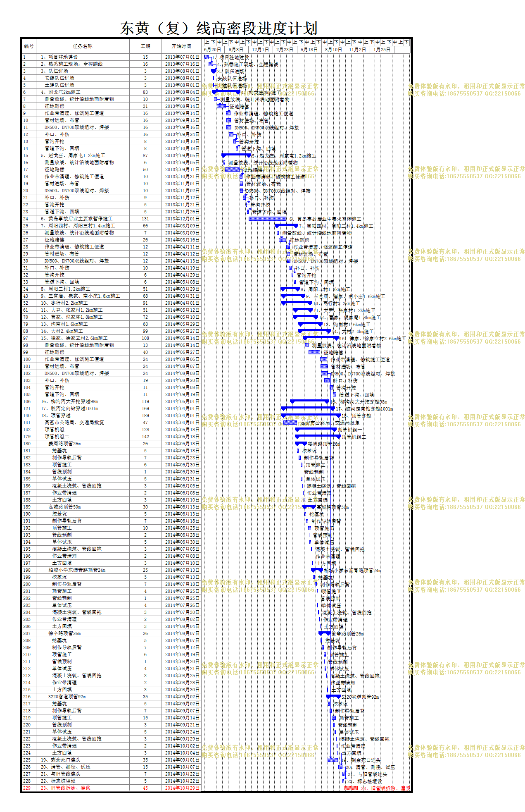This screenshot has height=812, width=525.
Task: Click start date 2013年07月16日
Action: click(x=181, y=64)
